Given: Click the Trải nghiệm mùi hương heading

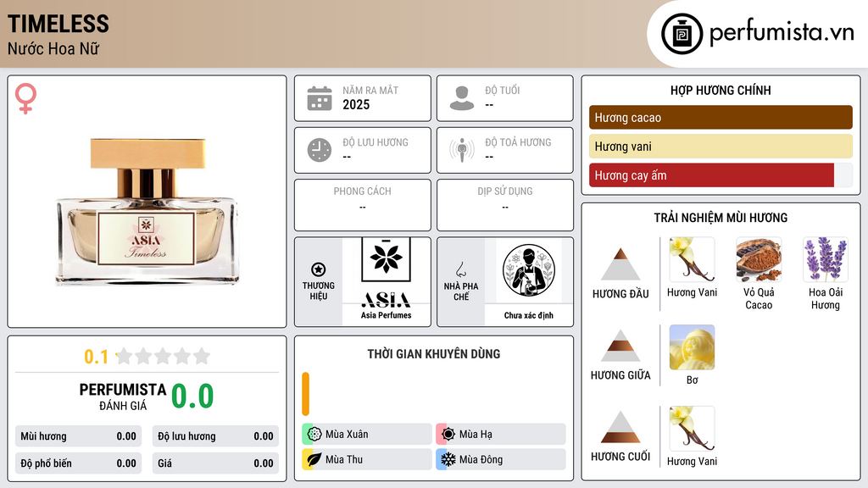Looking at the screenshot, I should point(721,218).
